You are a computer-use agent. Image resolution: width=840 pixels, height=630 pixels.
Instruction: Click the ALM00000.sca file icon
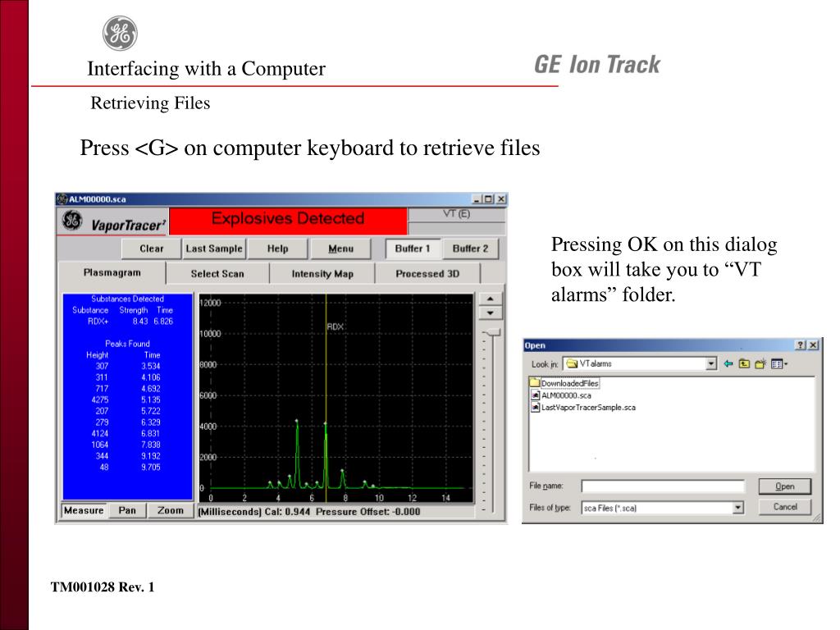pos(535,395)
